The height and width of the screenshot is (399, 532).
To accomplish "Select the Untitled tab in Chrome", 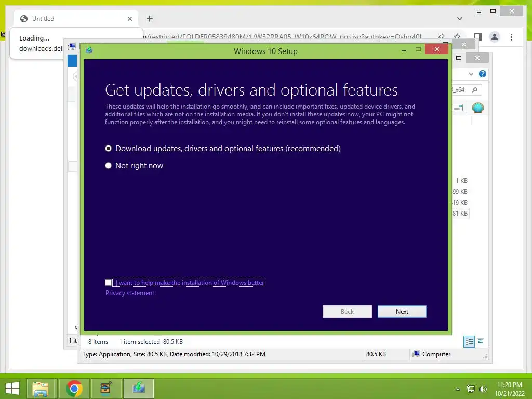I will click(x=76, y=19).
